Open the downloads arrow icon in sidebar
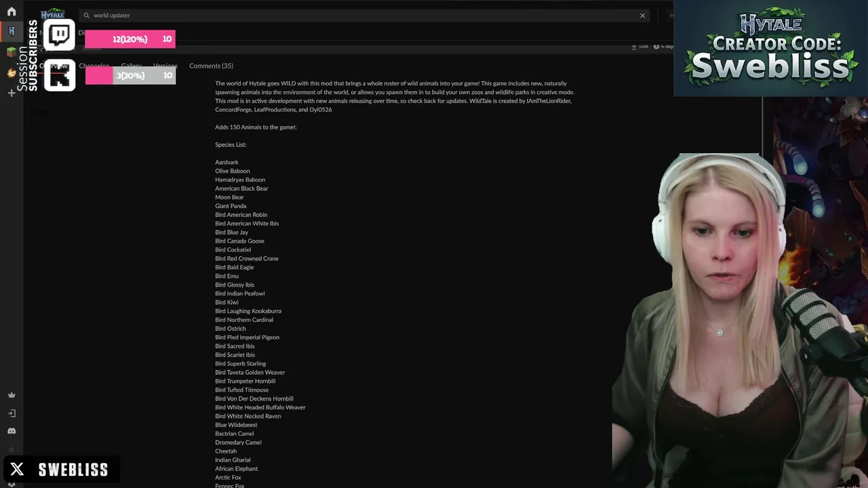 pyautogui.click(x=12, y=449)
